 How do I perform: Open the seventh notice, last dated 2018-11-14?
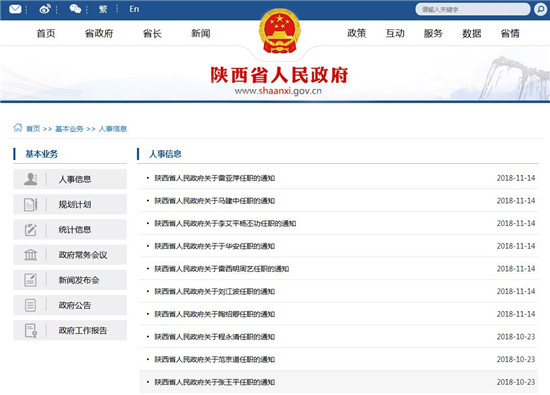tap(215, 314)
